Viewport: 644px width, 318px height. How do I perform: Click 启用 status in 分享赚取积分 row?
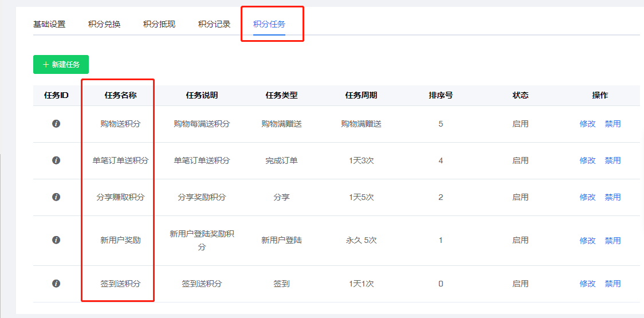coord(520,197)
